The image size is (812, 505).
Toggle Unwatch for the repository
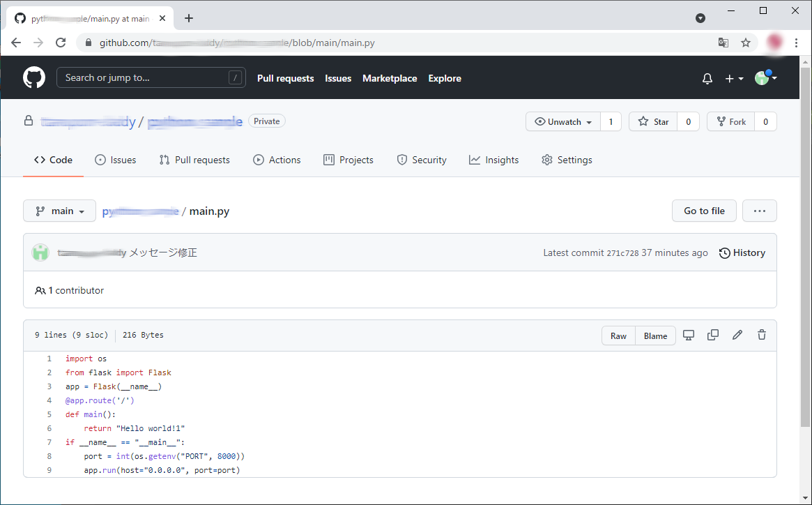coord(563,121)
